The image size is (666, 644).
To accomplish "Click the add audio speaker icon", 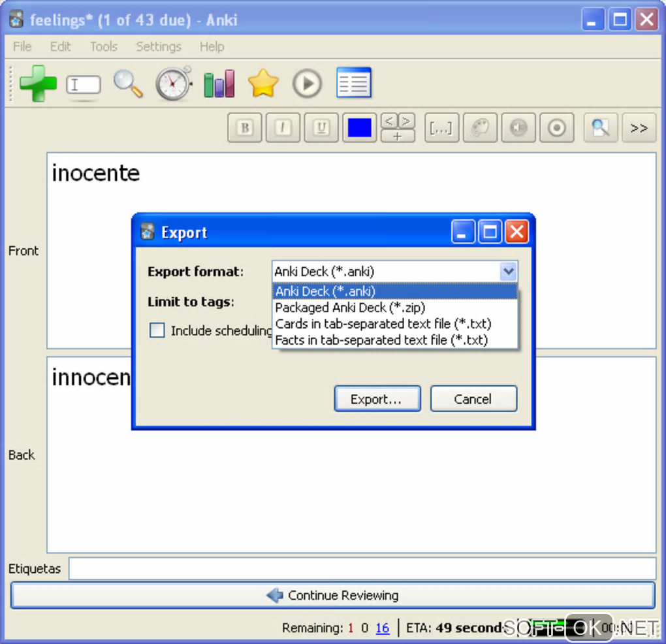I will pos(518,128).
